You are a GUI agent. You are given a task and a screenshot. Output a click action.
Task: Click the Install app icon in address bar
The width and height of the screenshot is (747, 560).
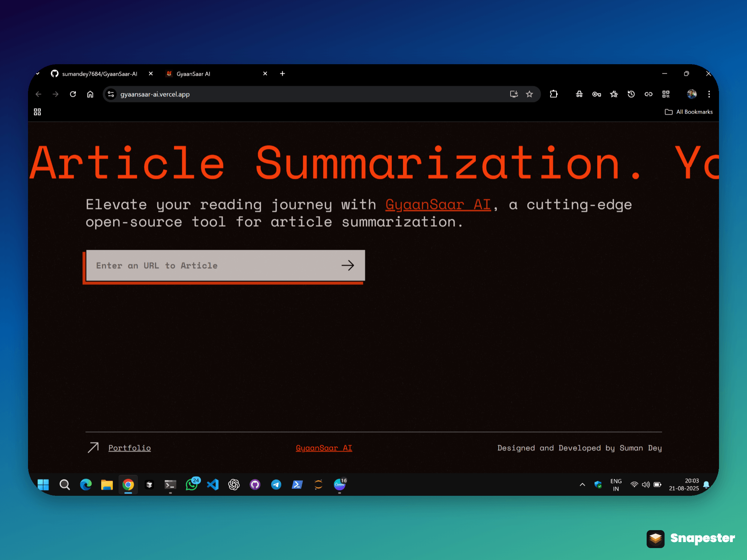[514, 94]
